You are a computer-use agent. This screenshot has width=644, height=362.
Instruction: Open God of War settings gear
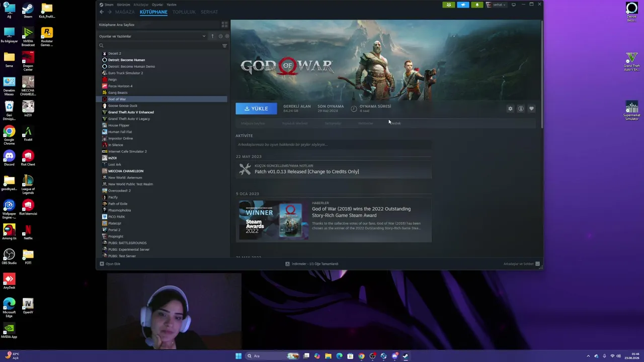point(510,109)
